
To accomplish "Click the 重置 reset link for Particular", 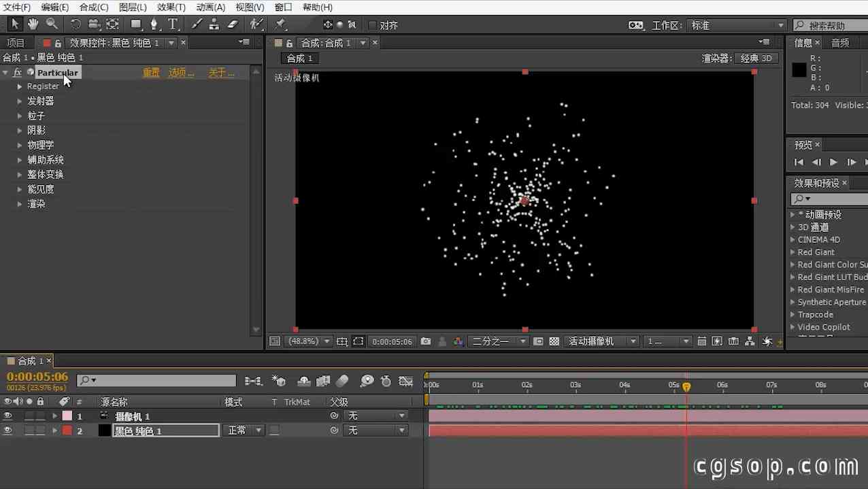I will (x=151, y=73).
